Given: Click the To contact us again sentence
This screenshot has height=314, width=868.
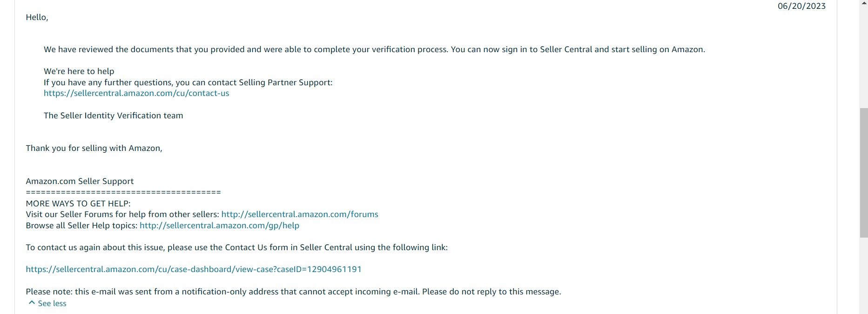Looking at the screenshot, I should pos(236,247).
